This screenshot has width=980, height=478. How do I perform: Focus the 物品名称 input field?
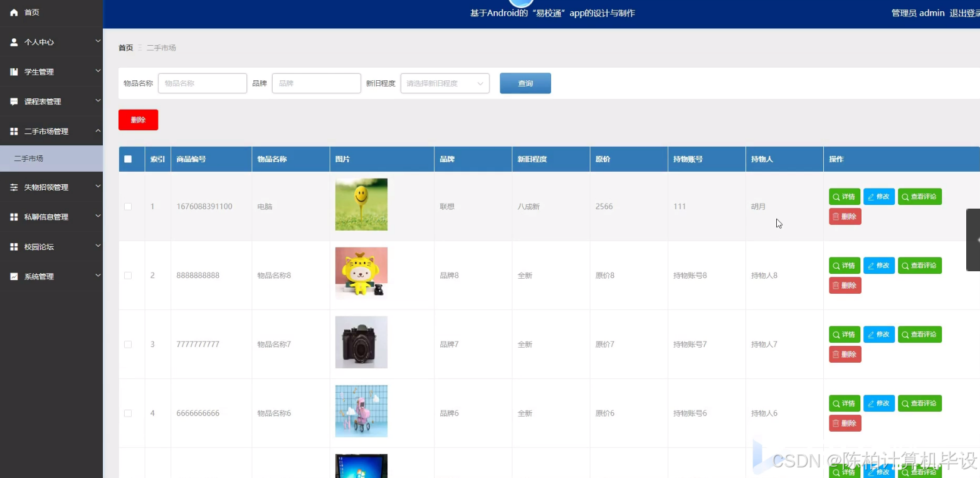point(202,83)
